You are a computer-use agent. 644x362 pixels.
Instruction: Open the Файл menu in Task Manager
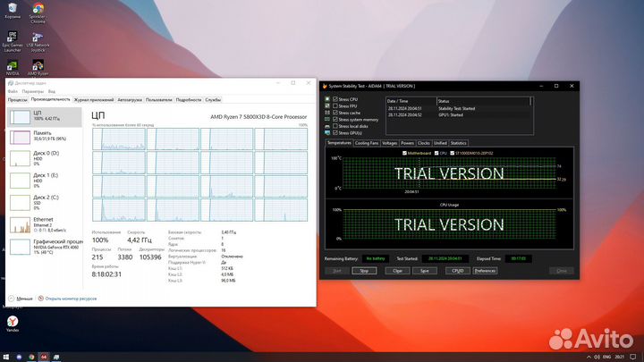click(x=13, y=91)
